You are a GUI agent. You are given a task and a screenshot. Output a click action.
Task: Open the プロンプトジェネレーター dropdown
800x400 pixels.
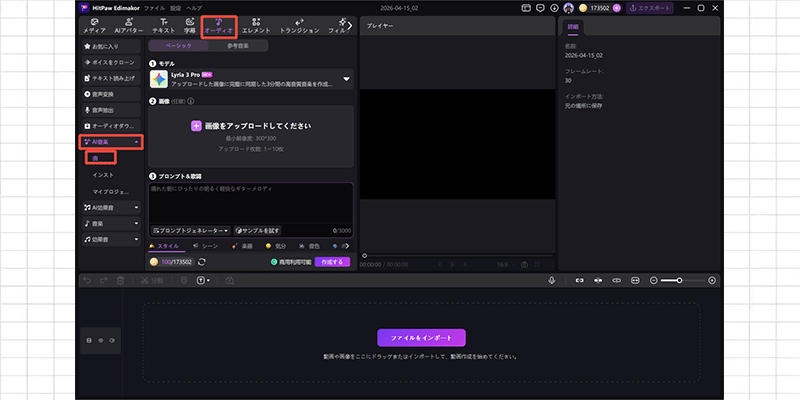pos(191,231)
